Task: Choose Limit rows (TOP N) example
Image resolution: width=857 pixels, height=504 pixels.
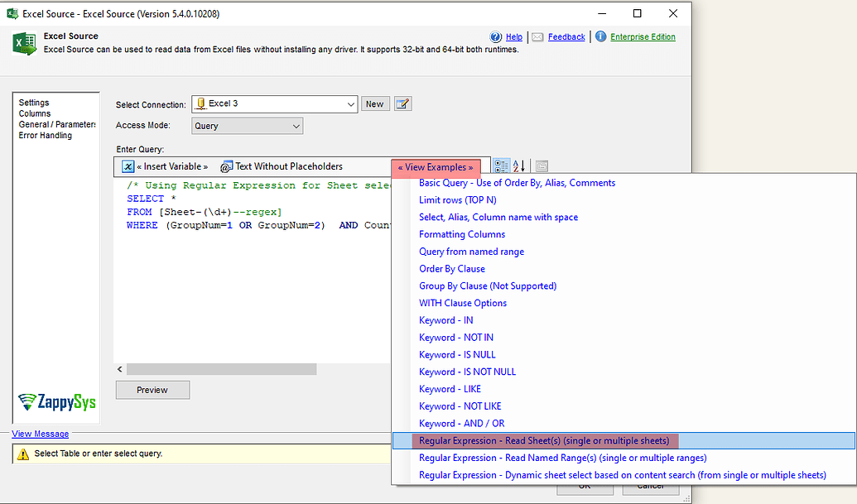Action: 457,199
